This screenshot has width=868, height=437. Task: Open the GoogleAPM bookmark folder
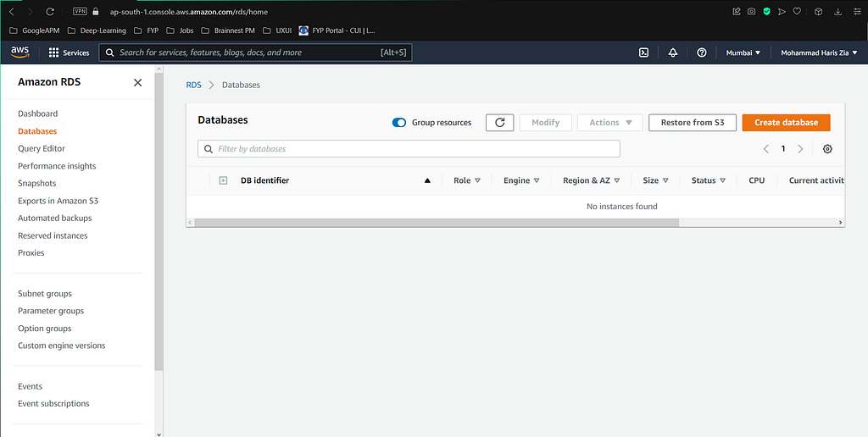(34, 30)
